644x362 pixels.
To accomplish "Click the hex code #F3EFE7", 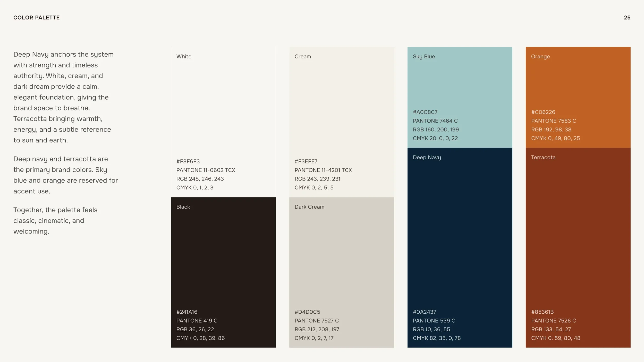I will tap(306, 161).
